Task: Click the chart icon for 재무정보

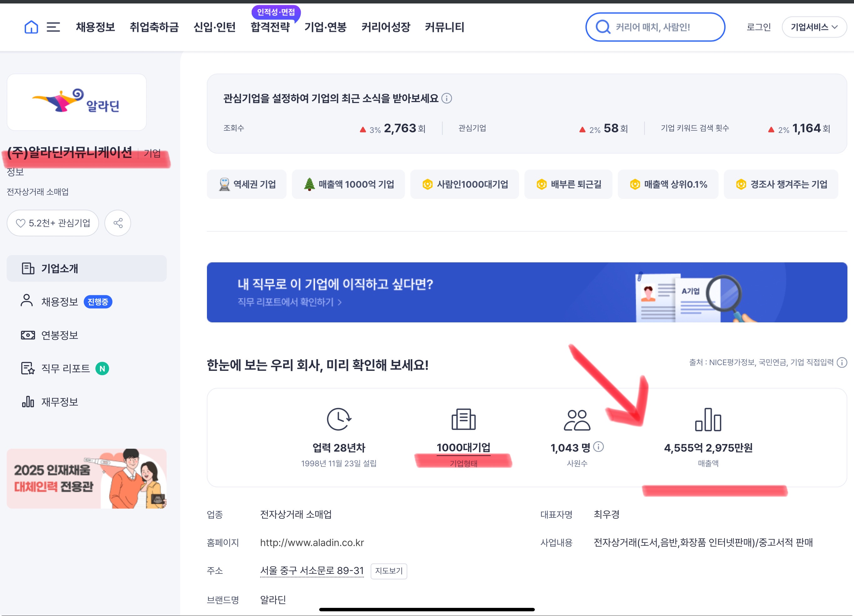Action: pos(28,401)
